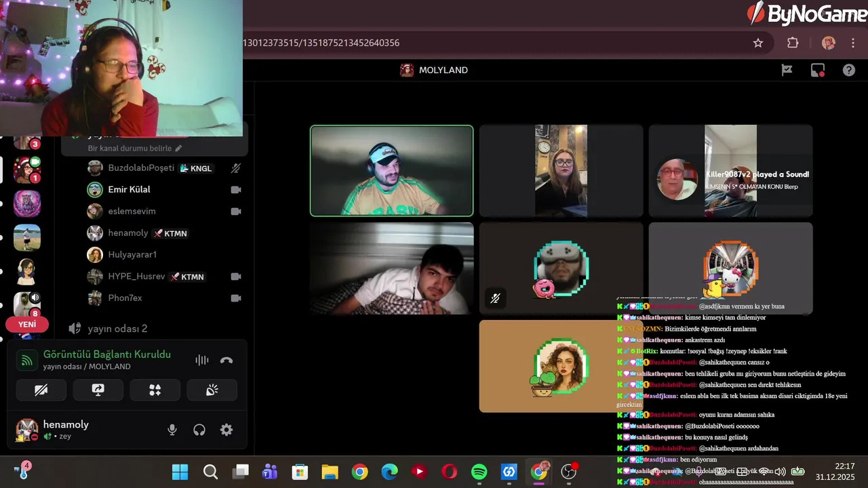Open the Chrome extensions puzzle icon
Viewport: 868px width, 488px height.
pos(793,43)
